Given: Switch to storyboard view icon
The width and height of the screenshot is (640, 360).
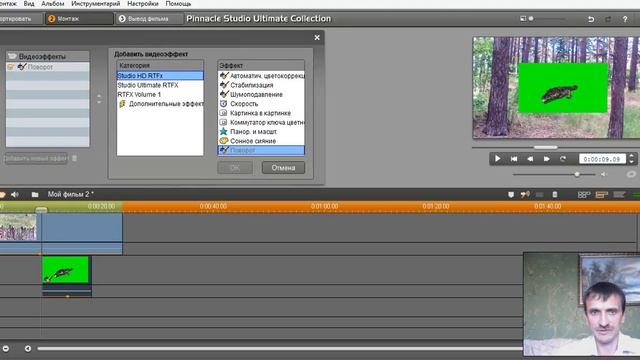Looking at the screenshot, I should tap(584, 195).
